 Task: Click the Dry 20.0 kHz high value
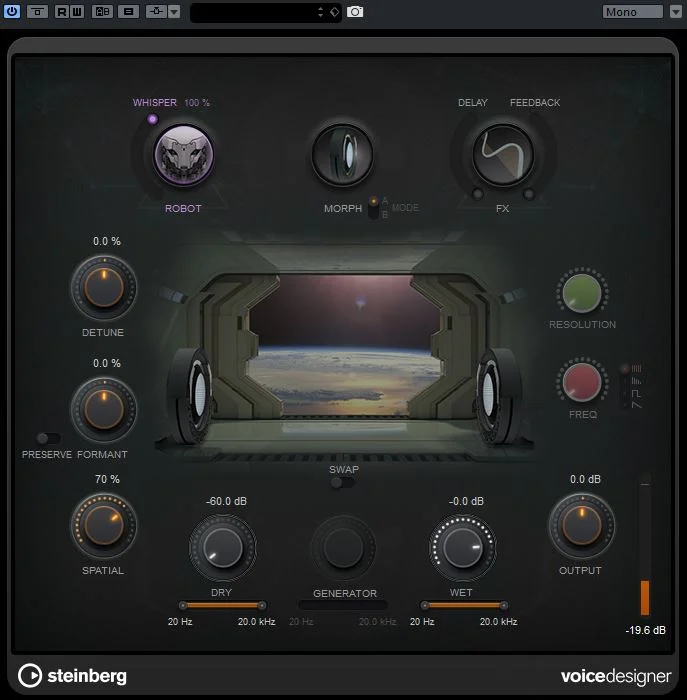click(256, 621)
